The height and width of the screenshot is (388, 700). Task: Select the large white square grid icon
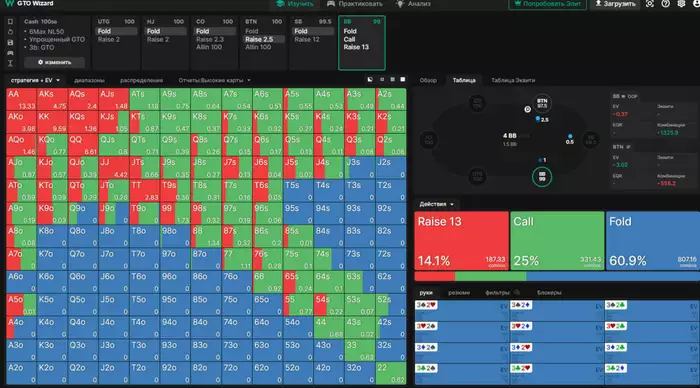[x=403, y=79]
